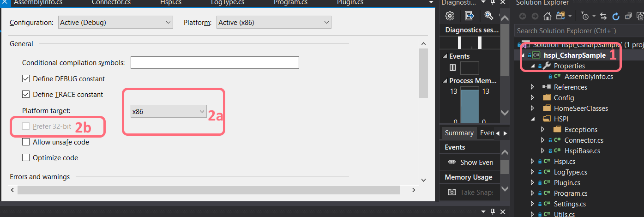Click the refresh icon in Solution Explorer
644x217 pixels.
[615, 16]
